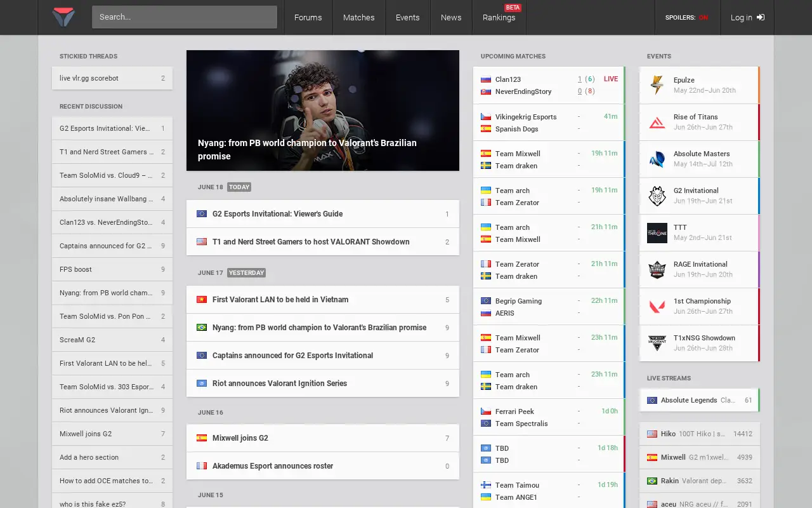
Task: Open the Epulze event lightning icon
Action: (657, 85)
